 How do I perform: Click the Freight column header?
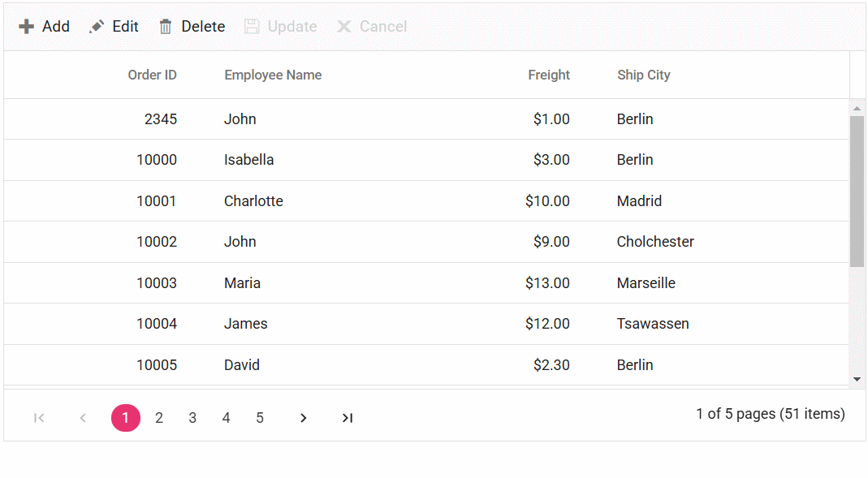coord(549,75)
